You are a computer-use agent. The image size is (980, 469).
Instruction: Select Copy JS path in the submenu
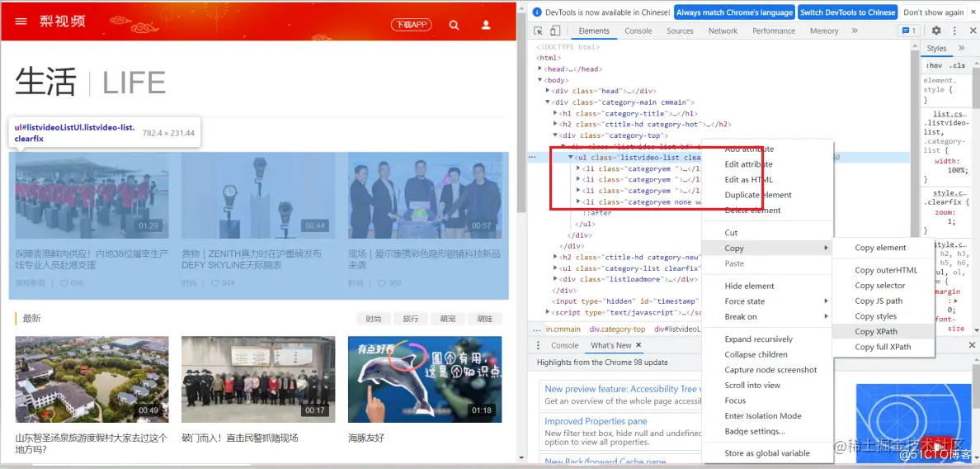(x=883, y=301)
